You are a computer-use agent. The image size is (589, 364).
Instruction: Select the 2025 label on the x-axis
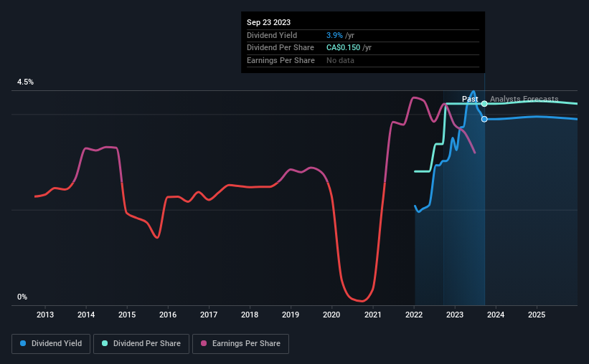[x=537, y=315]
